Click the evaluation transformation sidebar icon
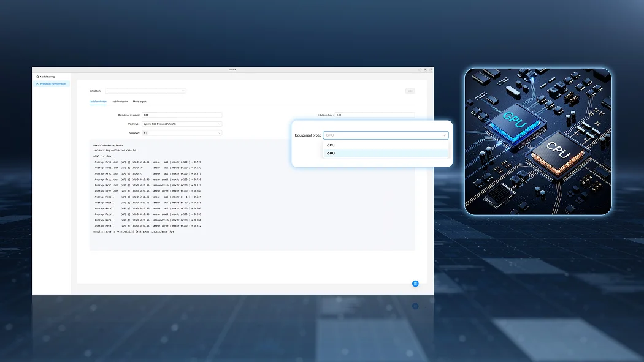 [x=37, y=84]
